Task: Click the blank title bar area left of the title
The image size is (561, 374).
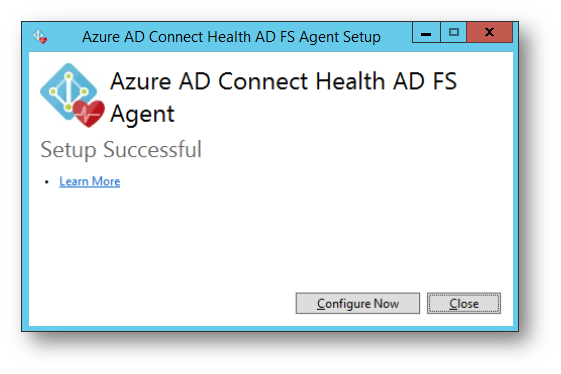Action: coord(64,37)
